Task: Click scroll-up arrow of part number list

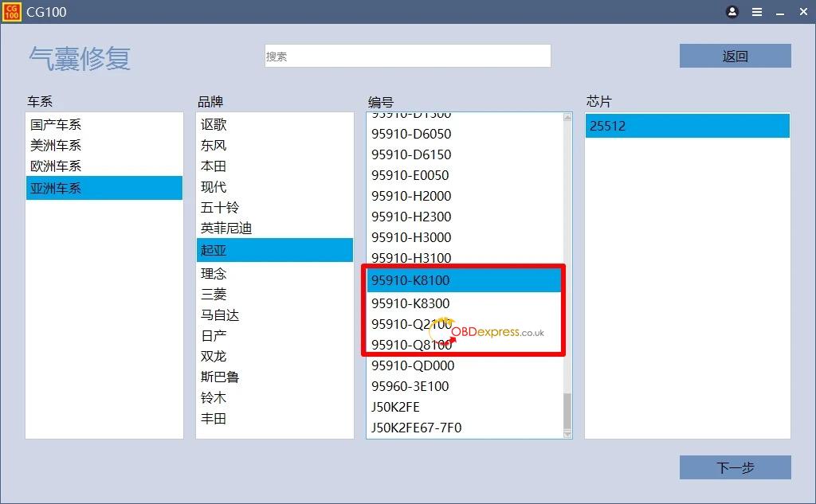Action: coord(567,118)
